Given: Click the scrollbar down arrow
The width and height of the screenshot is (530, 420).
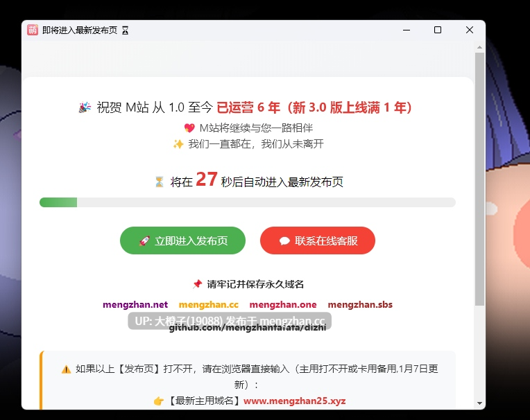Looking at the screenshot, I should click(479, 403).
